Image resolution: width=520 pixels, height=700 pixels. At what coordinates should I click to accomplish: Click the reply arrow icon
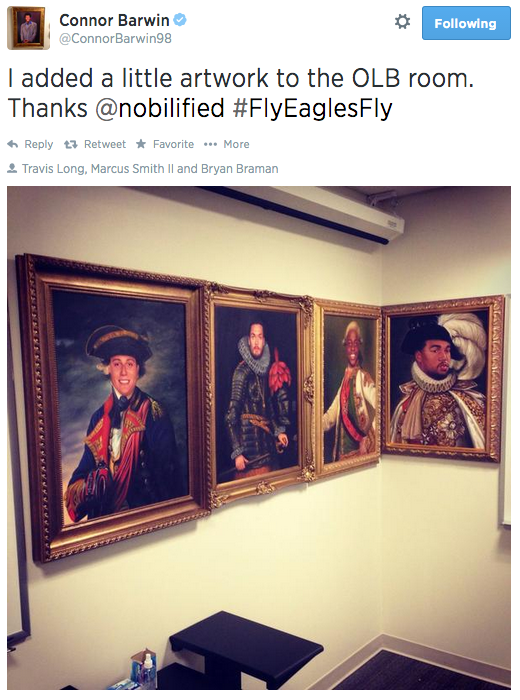(12, 144)
